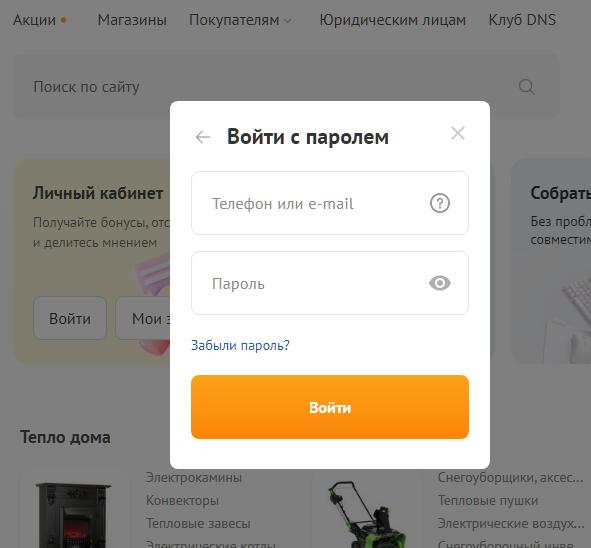Click the electric fireplace thumbnail
Image resolution: width=591 pixels, height=548 pixels.
[73, 514]
